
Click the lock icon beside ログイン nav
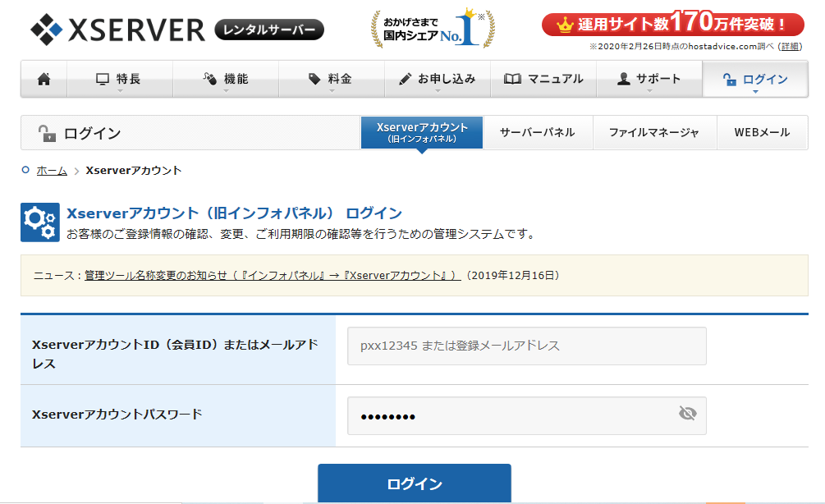coord(729,80)
